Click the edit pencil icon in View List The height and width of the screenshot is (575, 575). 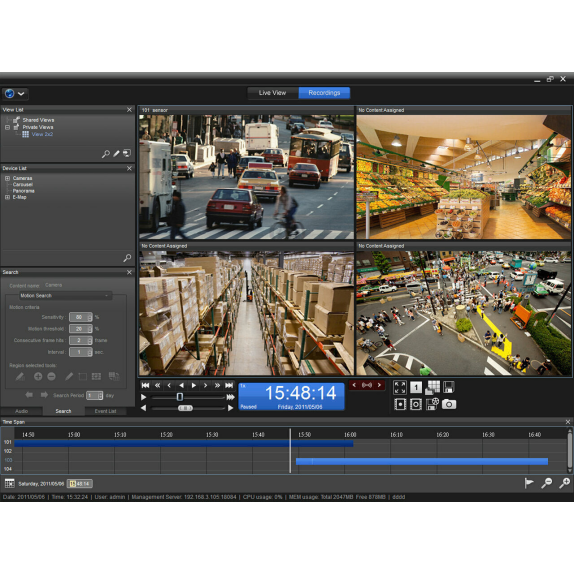(x=116, y=154)
